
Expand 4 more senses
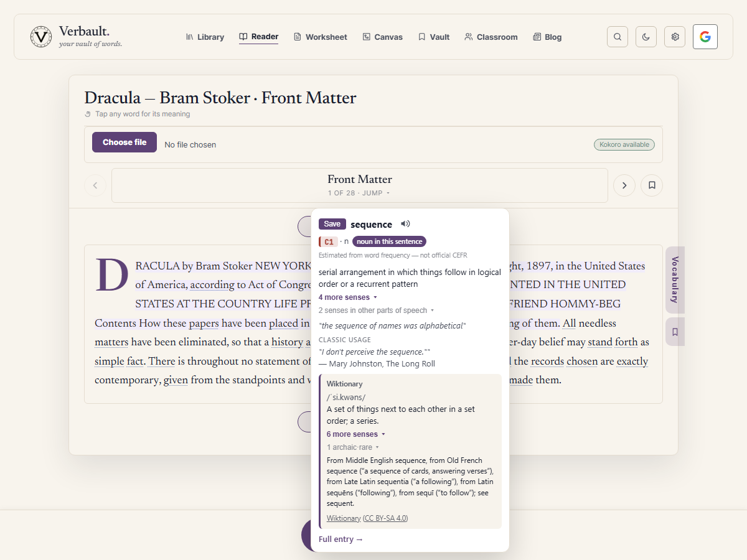[x=348, y=297]
